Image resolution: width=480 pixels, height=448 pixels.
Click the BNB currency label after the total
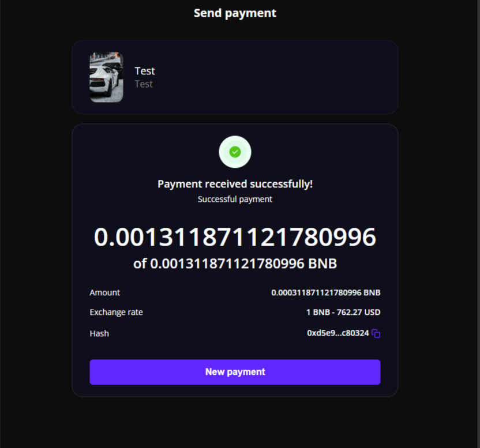point(322,263)
